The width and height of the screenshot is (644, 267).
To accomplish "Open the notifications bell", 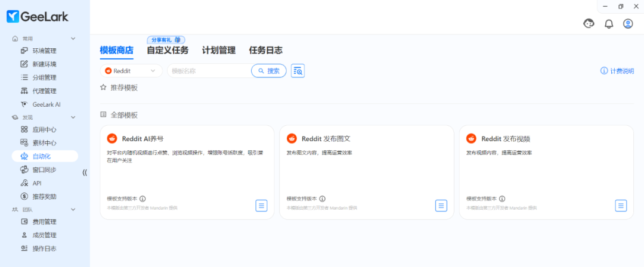I will (609, 24).
